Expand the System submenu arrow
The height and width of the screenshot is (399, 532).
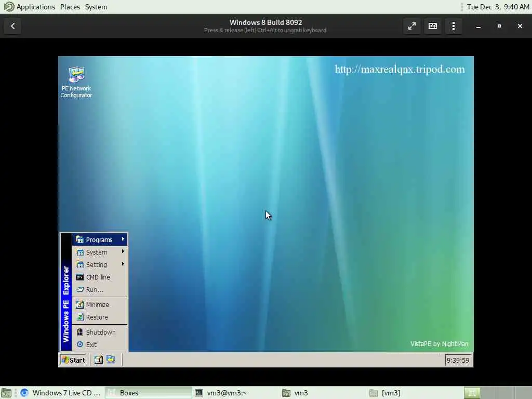point(123,252)
